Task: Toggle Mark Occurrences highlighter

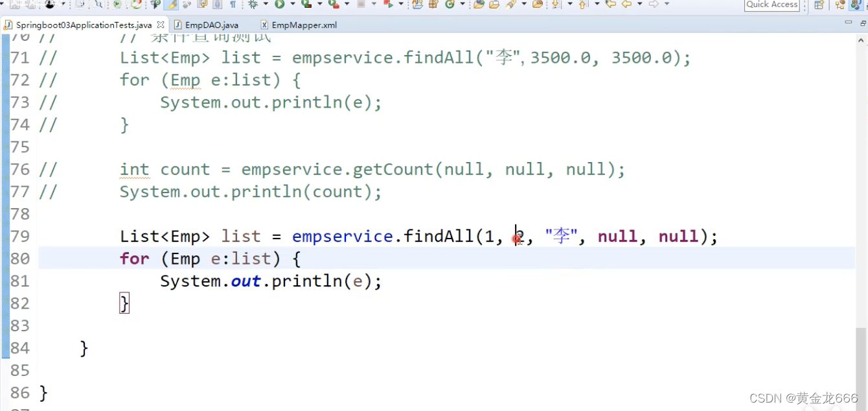Action: [x=171, y=4]
